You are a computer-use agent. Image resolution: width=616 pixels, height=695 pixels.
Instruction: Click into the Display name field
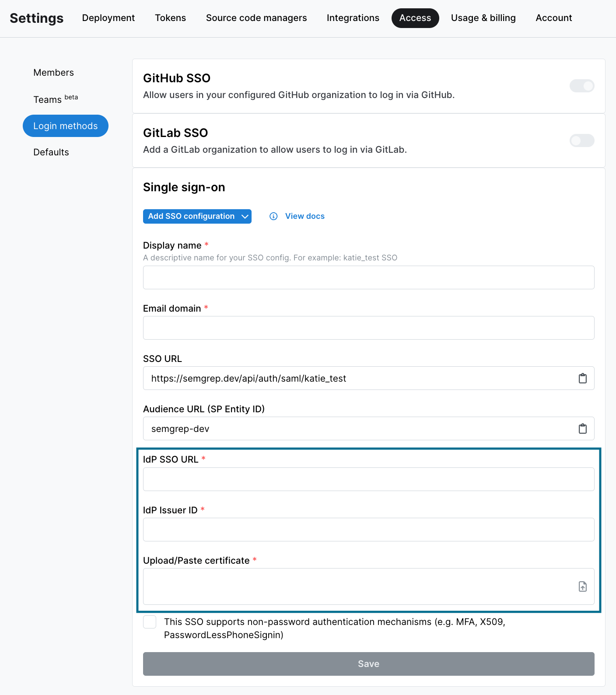[x=368, y=277]
